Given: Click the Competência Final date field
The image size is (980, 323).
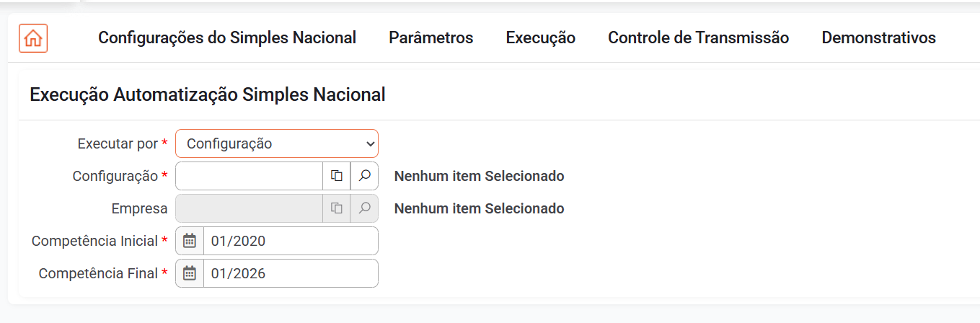Looking at the screenshot, I should coord(291,273).
